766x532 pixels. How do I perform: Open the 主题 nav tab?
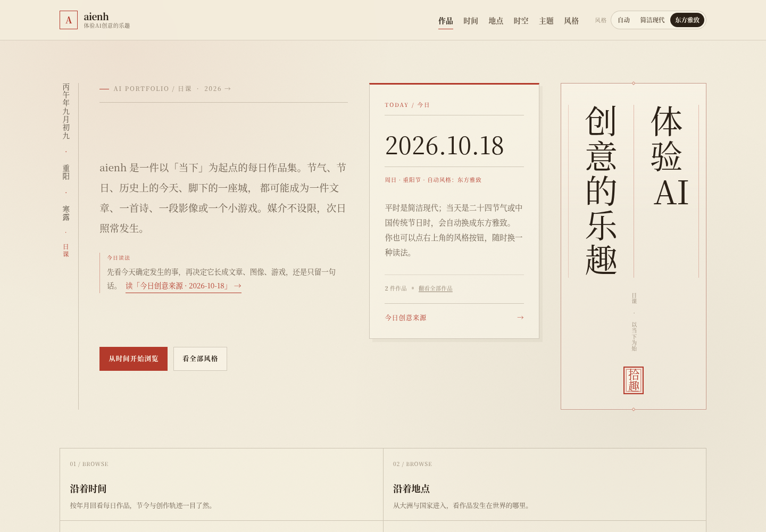pos(546,21)
